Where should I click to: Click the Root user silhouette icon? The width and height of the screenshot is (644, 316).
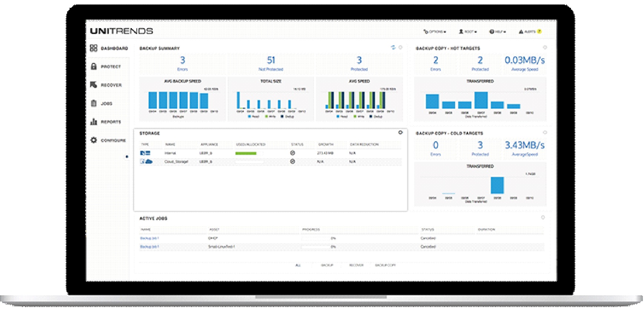pos(461,32)
